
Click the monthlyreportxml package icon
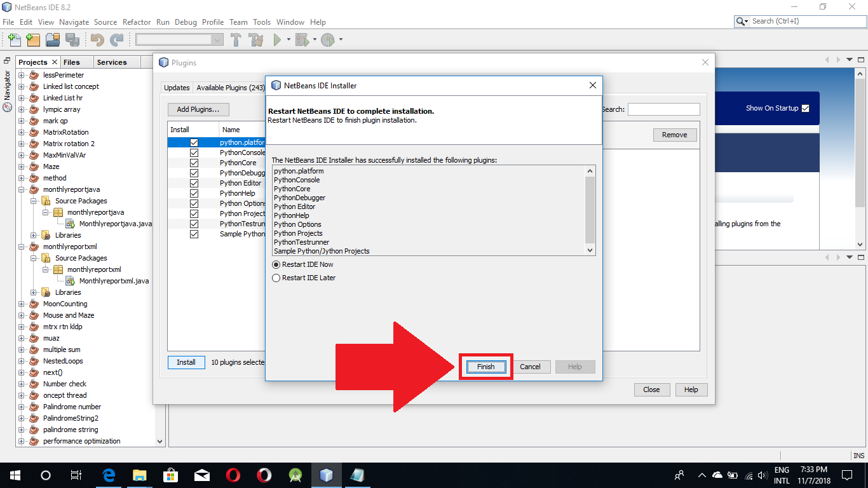click(x=58, y=269)
